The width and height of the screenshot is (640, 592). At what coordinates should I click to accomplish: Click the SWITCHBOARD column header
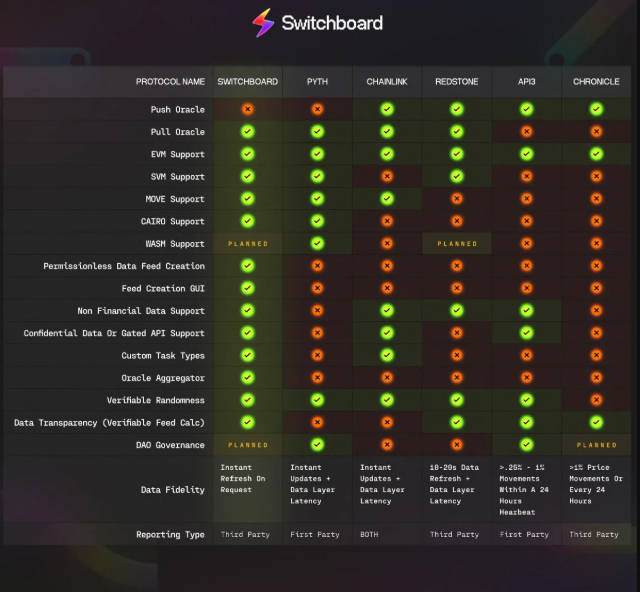click(x=247, y=82)
